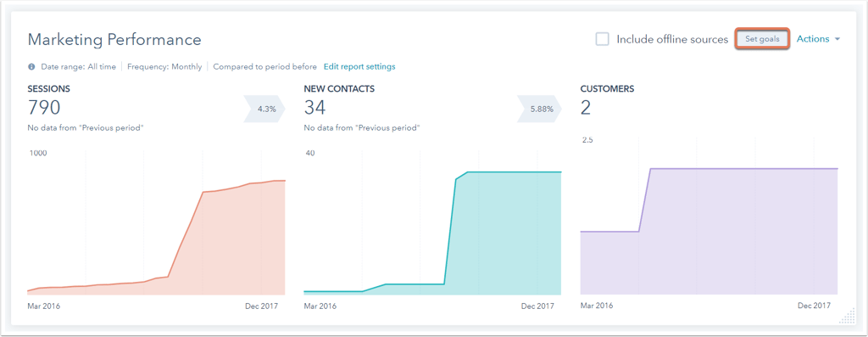Click Dec 2017 label under Customers chart

(x=815, y=306)
